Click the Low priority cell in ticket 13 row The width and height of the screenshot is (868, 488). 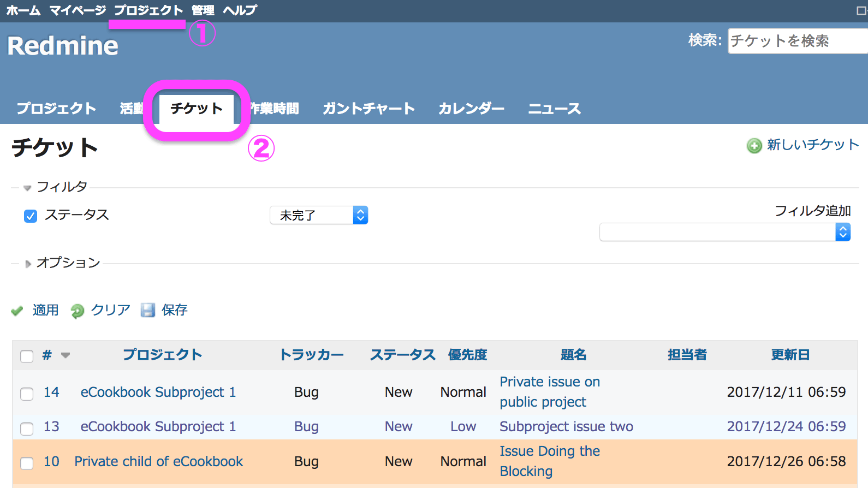point(463,426)
